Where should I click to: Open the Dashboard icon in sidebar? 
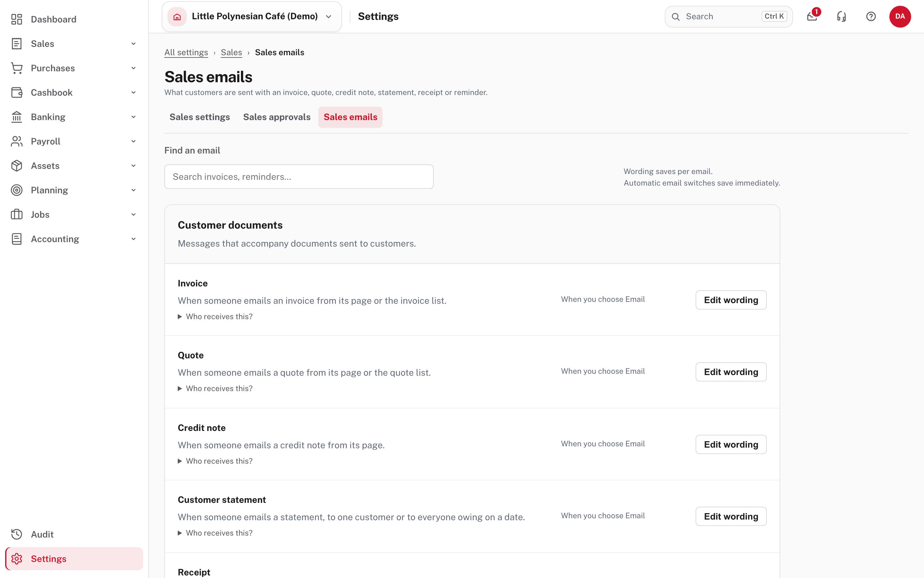pyautogui.click(x=16, y=19)
